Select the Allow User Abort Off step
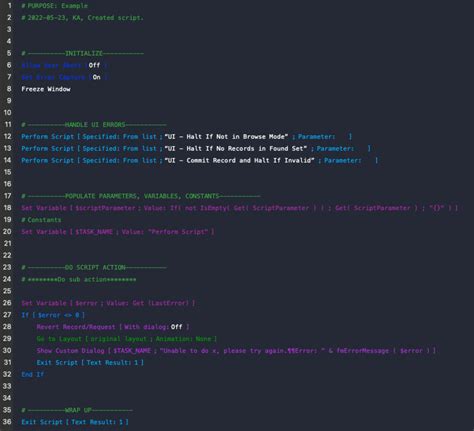Viewport: 474px width, 431px height. pos(64,65)
